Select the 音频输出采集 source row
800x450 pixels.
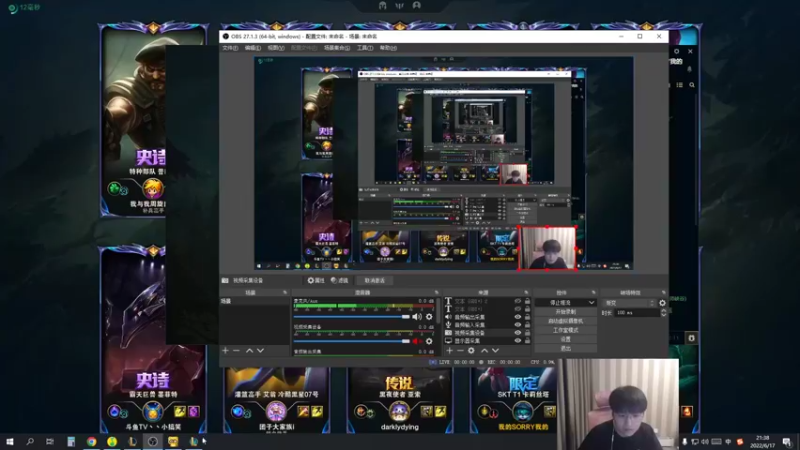pyautogui.click(x=487, y=317)
